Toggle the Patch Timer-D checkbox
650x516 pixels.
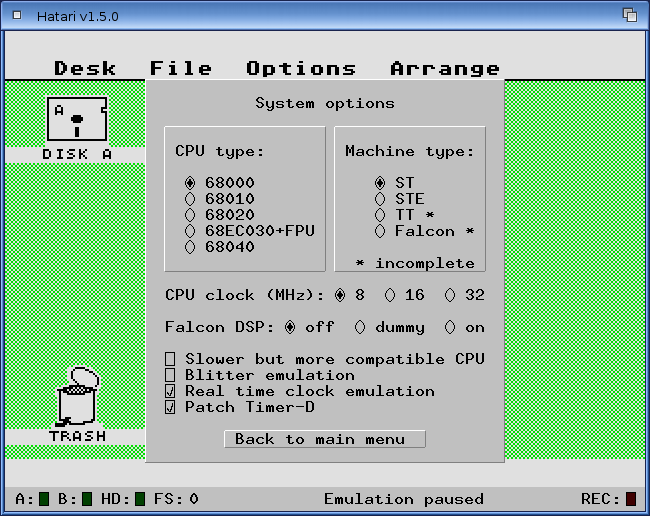170,407
